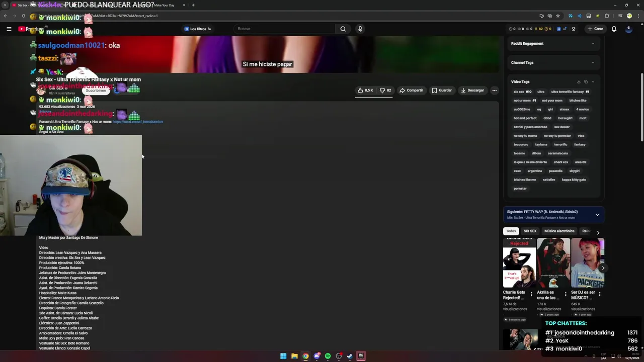Click the Crear create button
Screen dimensions: 644x362
(x=595, y=29)
